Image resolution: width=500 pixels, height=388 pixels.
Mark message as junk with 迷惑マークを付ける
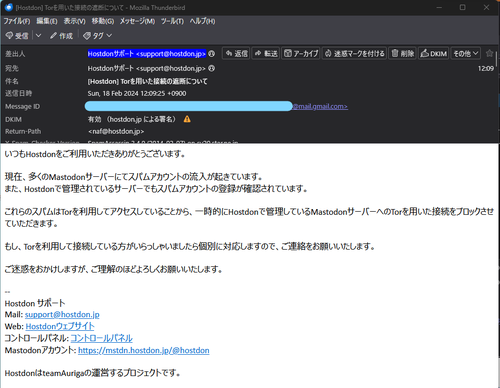click(x=354, y=54)
